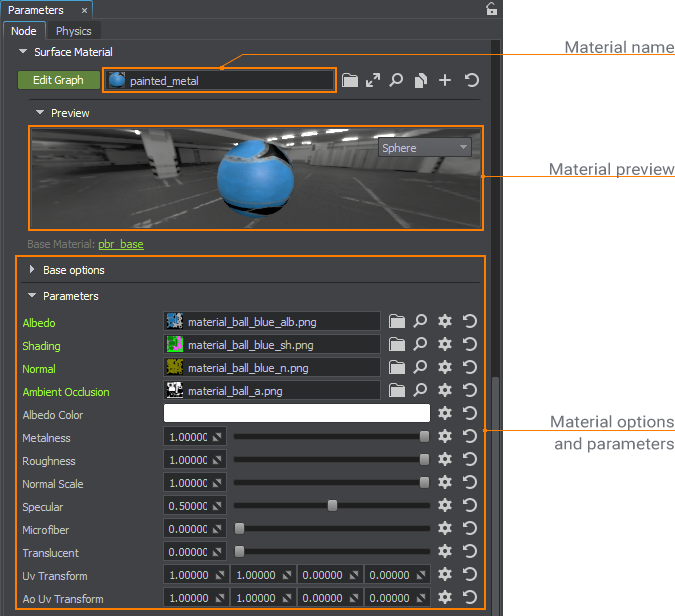The width and height of the screenshot is (675, 616).
Task: Toggle the panel lock icon
Action: [491, 10]
